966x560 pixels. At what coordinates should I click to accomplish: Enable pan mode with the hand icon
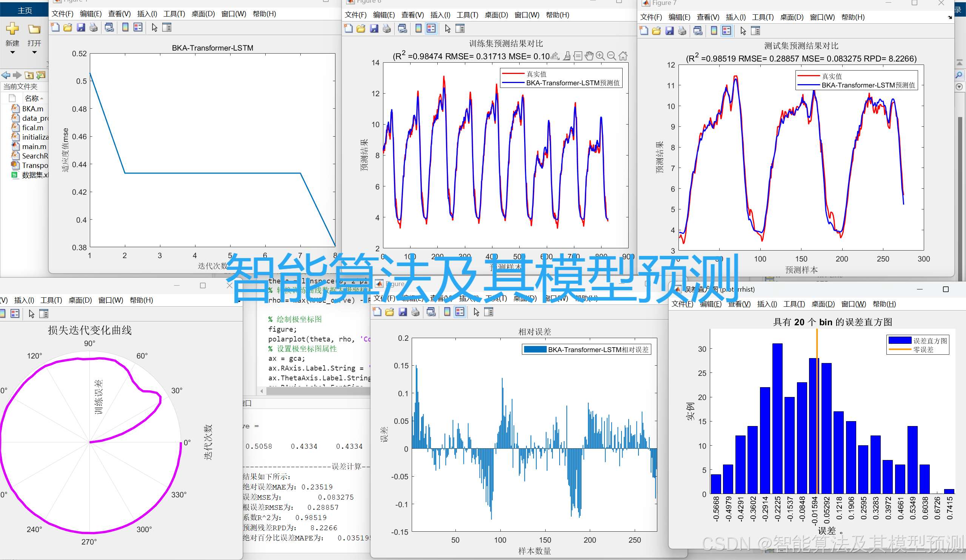point(589,56)
